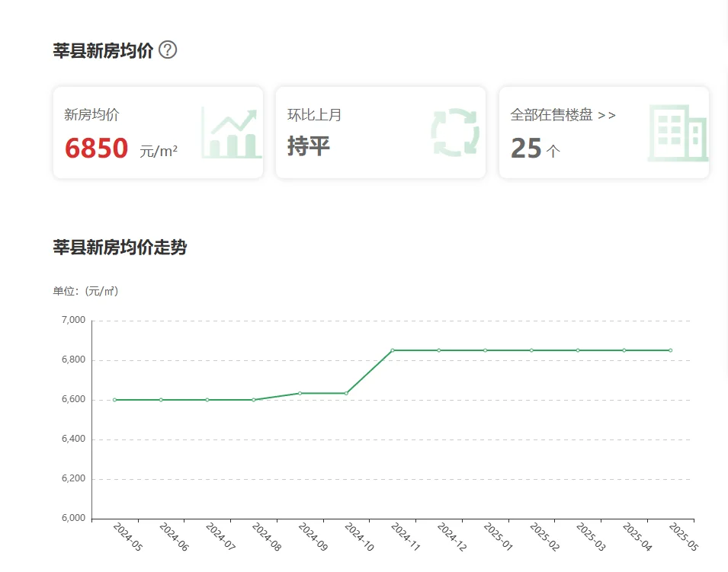The image size is (728, 572).
Task: Click the 2025-03 data point on the line
Action: click(578, 350)
